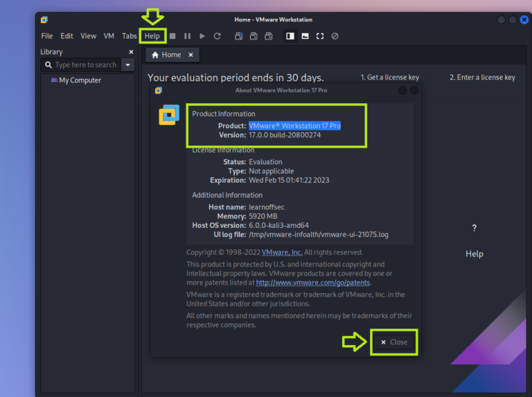Open the Tabs menu
Screen dimensions: 532x397
pos(130,36)
